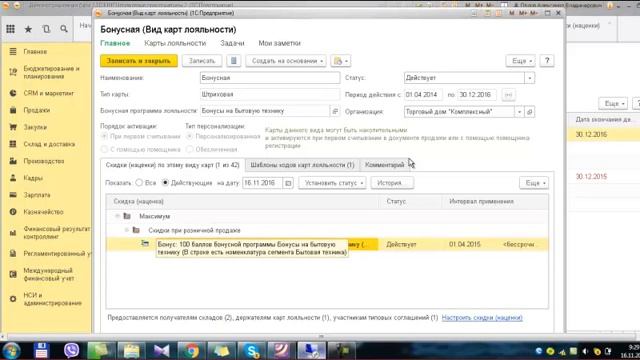Viewport: 640px width, 360px height.
Task: Click the help question mark button
Action: pyautogui.click(x=547, y=61)
